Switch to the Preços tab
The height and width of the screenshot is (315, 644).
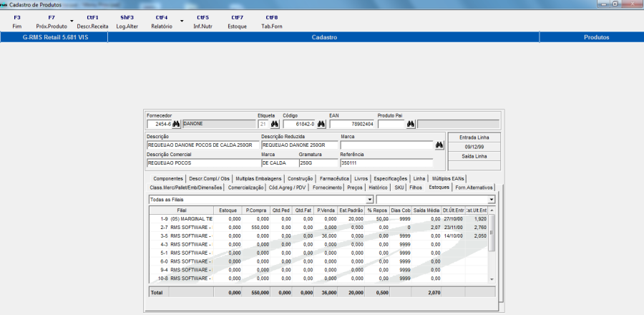point(355,188)
